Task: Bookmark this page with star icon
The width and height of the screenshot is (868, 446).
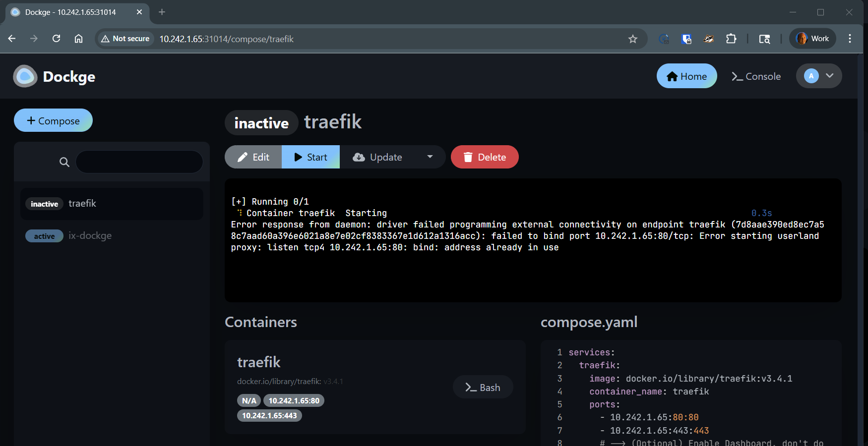Action: [x=633, y=39]
